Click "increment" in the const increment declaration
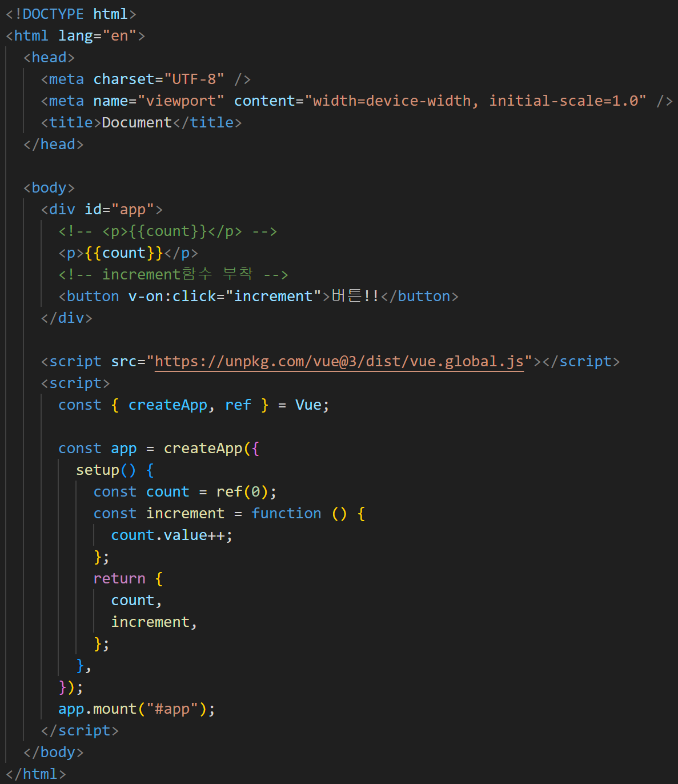This screenshot has height=784, width=678. tap(186, 514)
